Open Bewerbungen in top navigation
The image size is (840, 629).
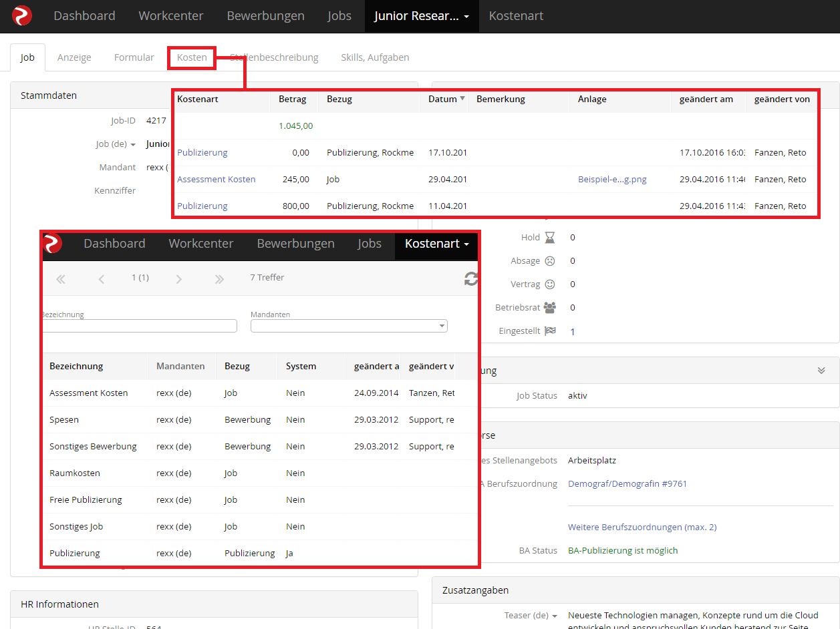point(265,16)
